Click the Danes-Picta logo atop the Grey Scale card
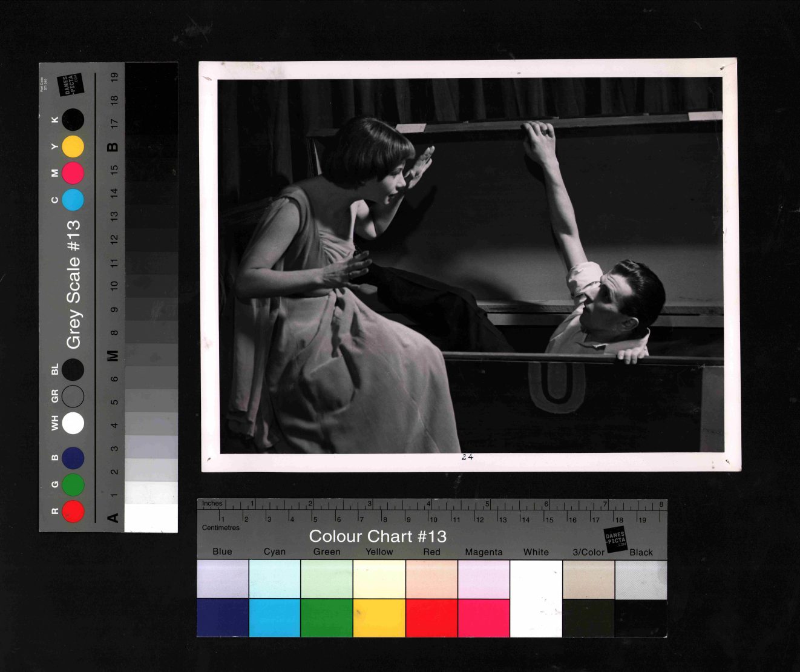This screenshot has height=672, width=800. coord(70,85)
